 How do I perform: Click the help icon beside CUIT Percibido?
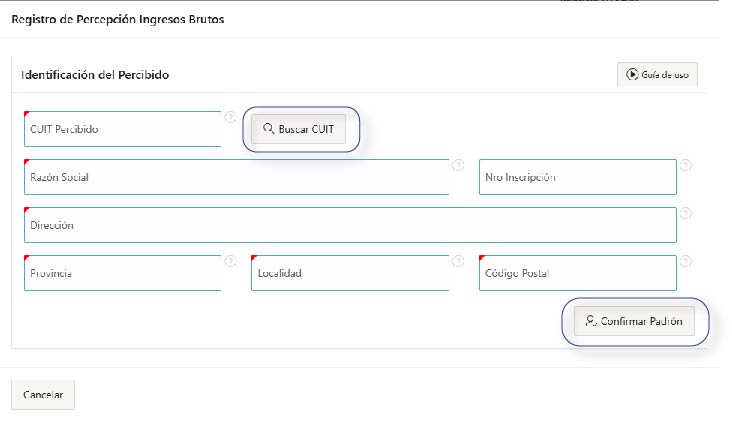[230, 117]
